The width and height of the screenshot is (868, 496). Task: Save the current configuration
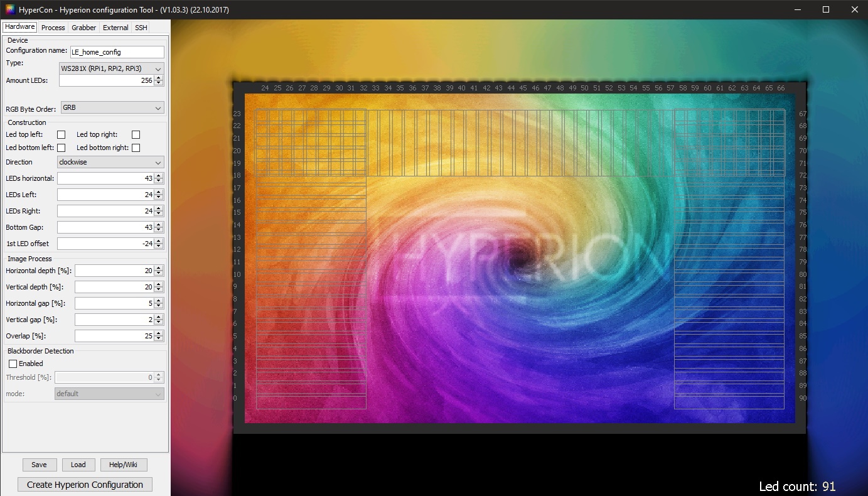(40, 465)
